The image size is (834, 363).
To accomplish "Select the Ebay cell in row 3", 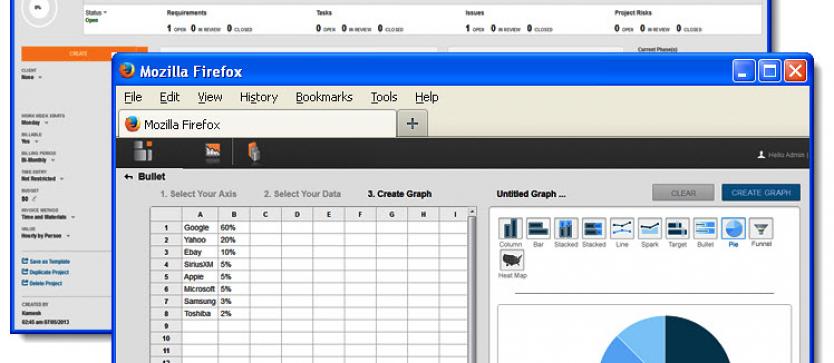I will click(x=200, y=252).
